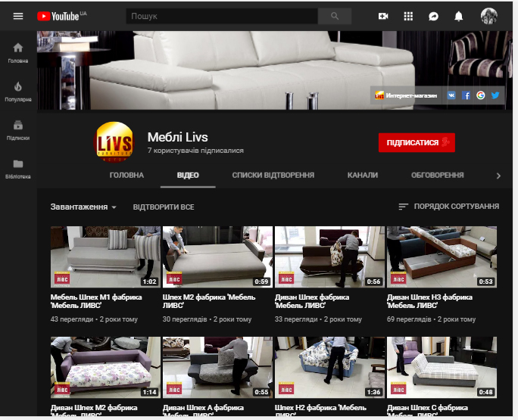Screen dimensions: 518x420
Task: Open the Facebook link on banner
Action: (x=466, y=95)
